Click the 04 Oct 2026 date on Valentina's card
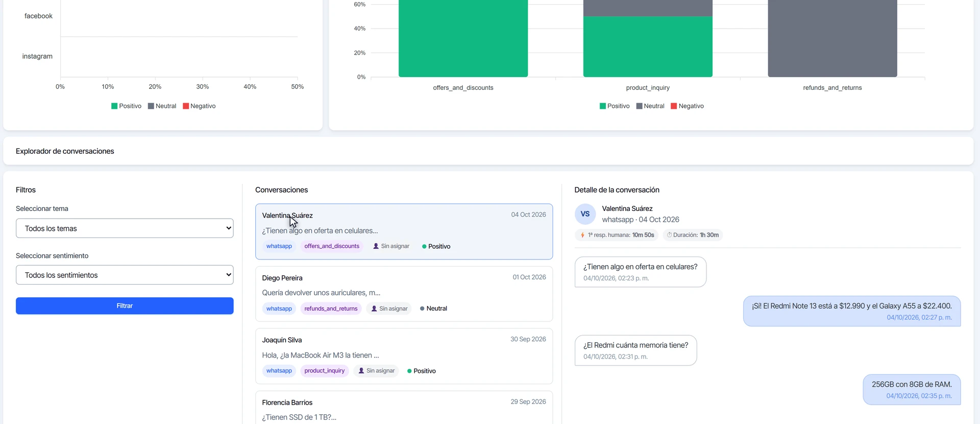 (529, 215)
